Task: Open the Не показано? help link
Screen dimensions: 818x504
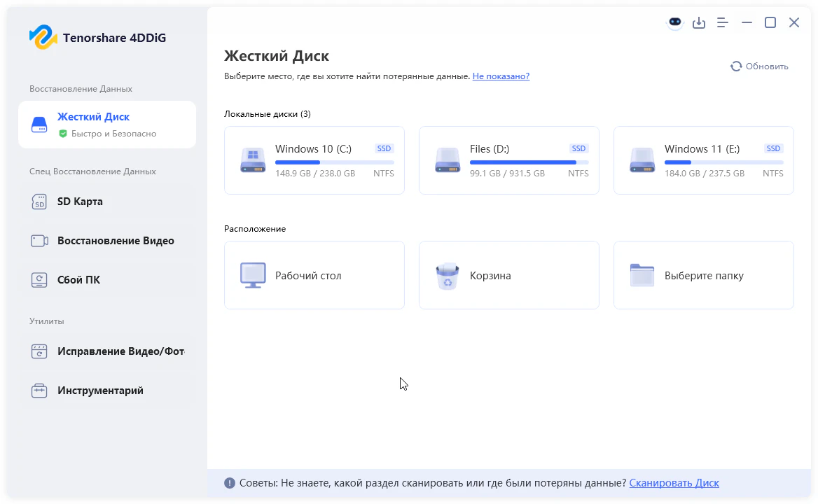Action: (501, 76)
